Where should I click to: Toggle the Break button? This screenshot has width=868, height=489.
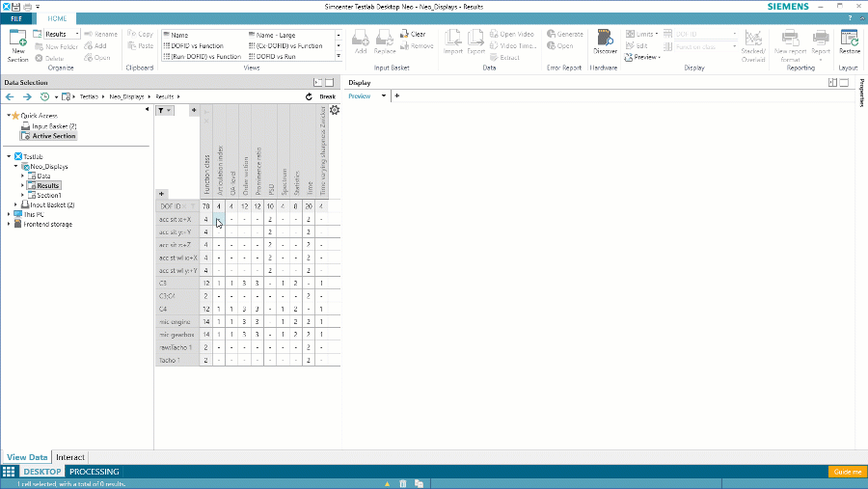click(327, 97)
